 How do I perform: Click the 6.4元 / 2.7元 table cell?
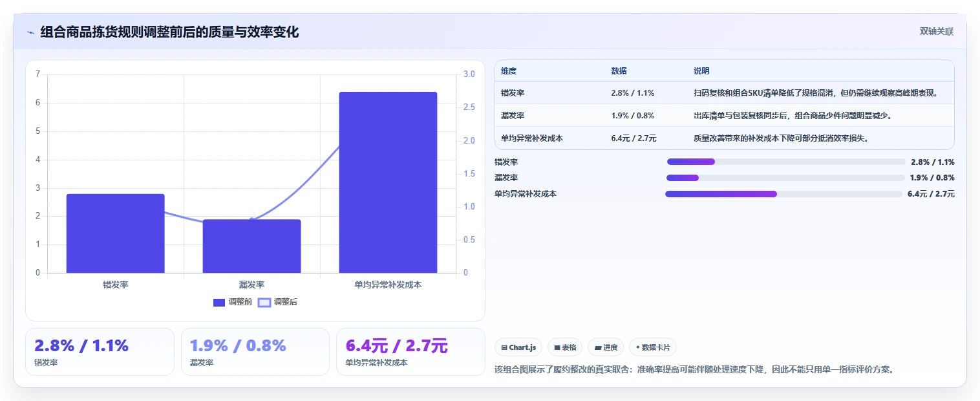pyautogui.click(x=634, y=138)
